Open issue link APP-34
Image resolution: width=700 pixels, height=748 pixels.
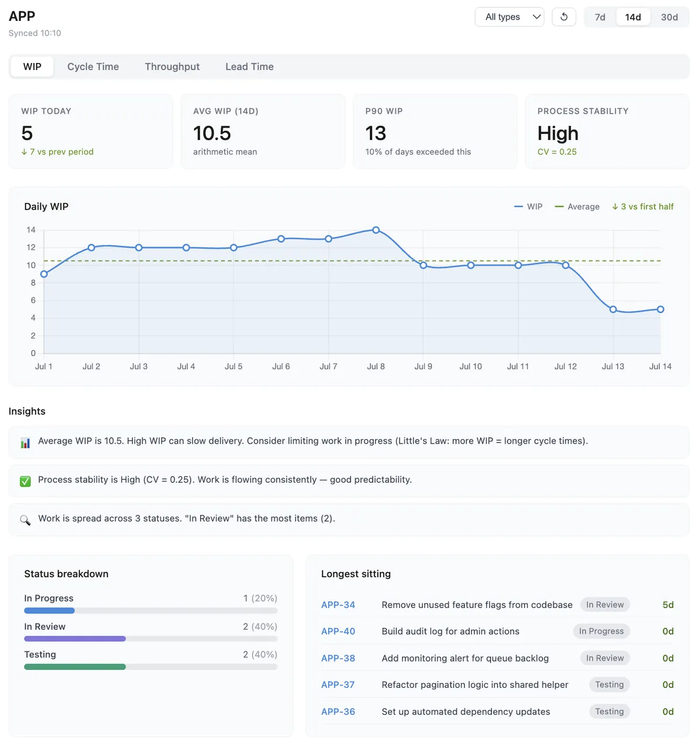tap(338, 605)
